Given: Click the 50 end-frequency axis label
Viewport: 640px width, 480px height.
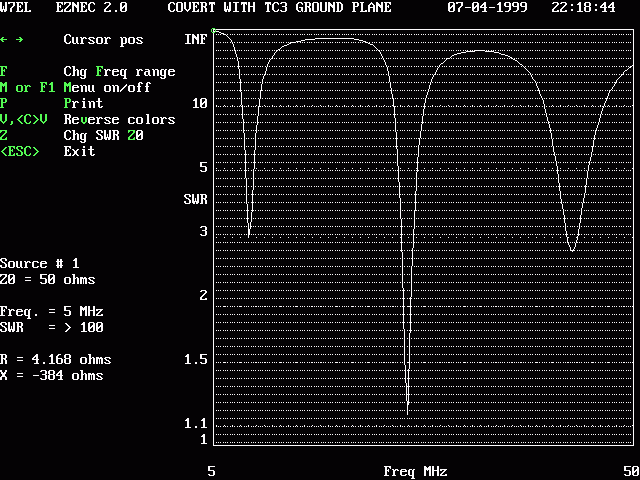Looking at the screenshot, I should [630, 471].
